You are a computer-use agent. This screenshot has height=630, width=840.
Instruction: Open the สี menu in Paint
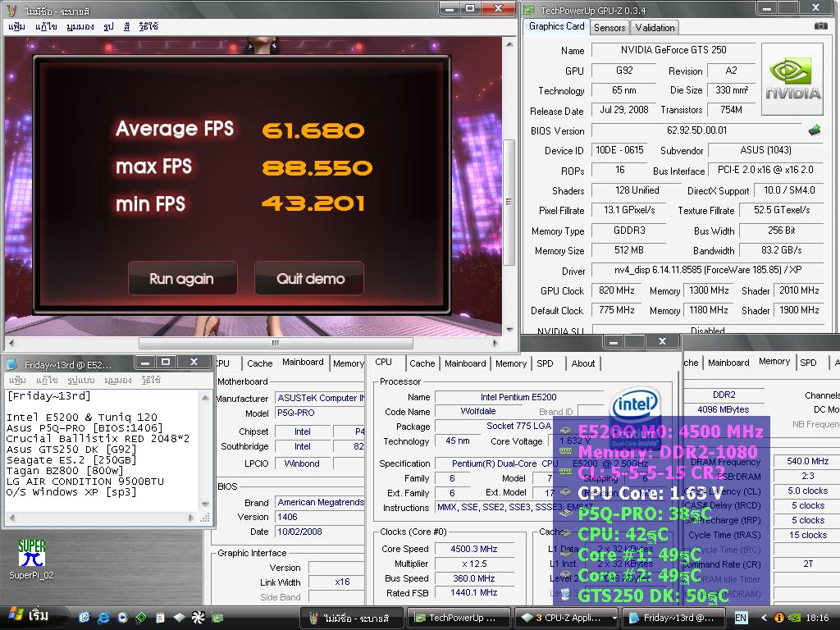127,26
